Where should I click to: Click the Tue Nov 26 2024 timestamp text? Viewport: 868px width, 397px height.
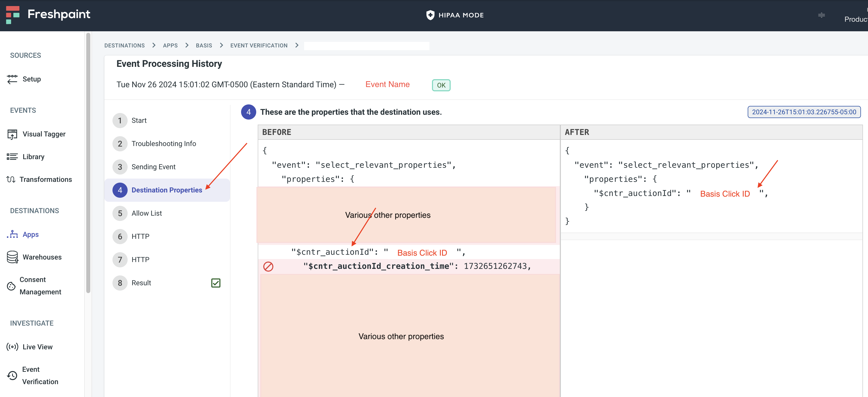(226, 84)
